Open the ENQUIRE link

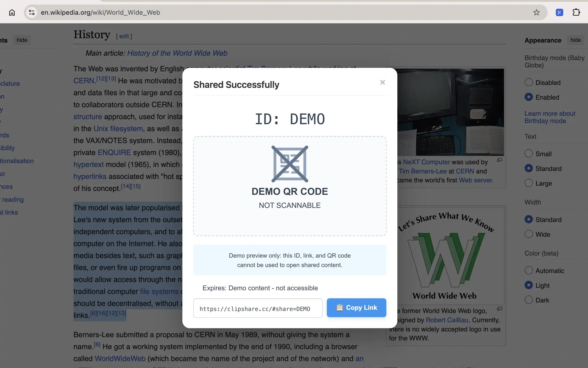(x=114, y=152)
